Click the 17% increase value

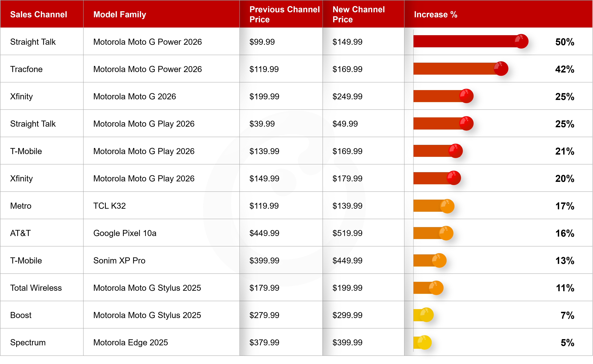[565, 206]
